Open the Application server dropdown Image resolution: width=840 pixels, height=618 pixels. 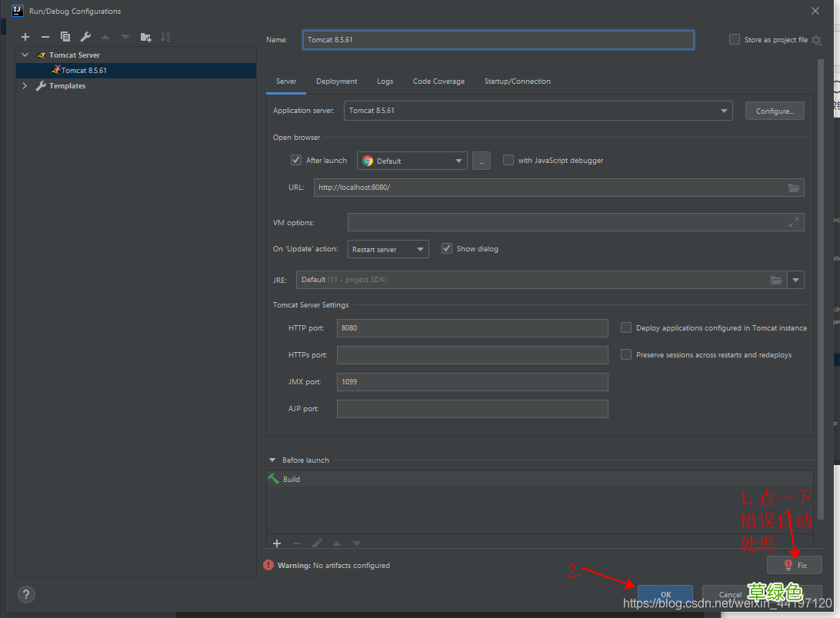pos(538,111)
